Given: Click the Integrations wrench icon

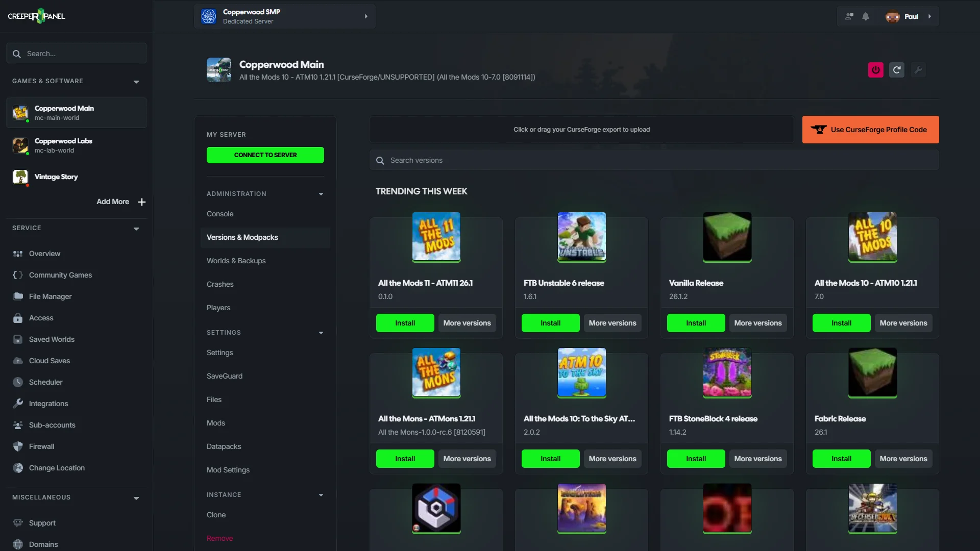Looking at the screenshot, I should click(18, 404).
